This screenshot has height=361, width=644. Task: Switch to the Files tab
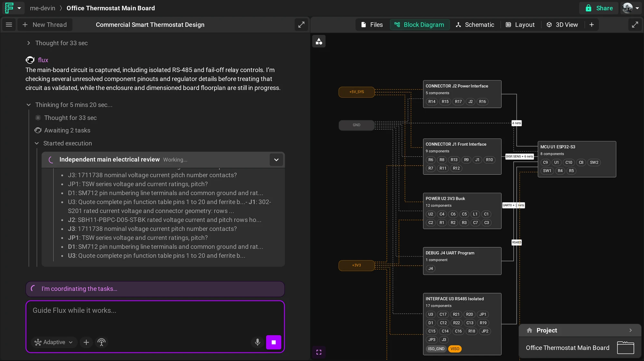click(372, 25)
